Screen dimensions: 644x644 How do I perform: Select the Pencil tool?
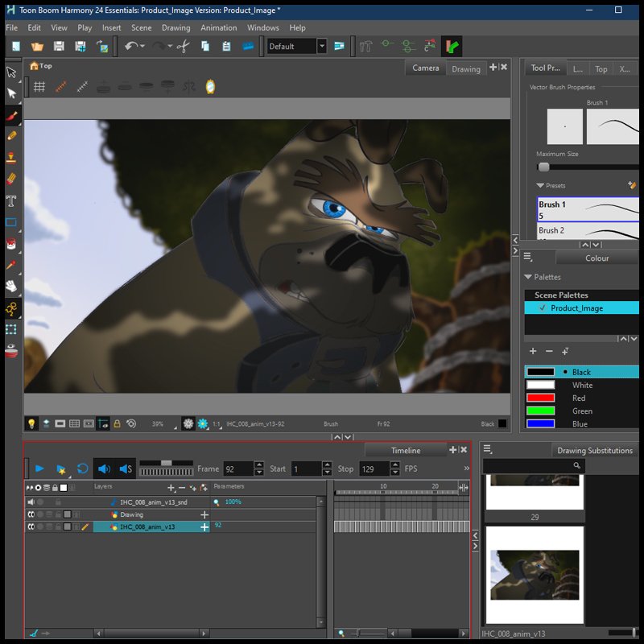coord(11,136)
